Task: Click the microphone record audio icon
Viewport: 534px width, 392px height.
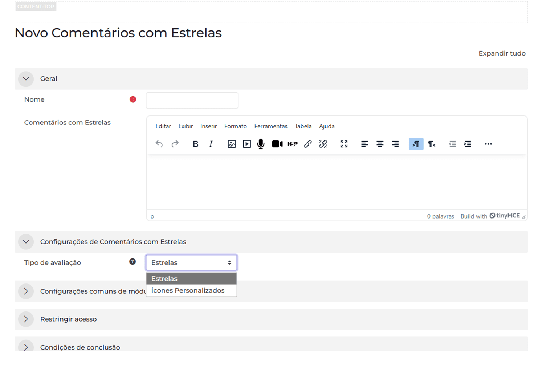Action: click(x=261, y=144)
